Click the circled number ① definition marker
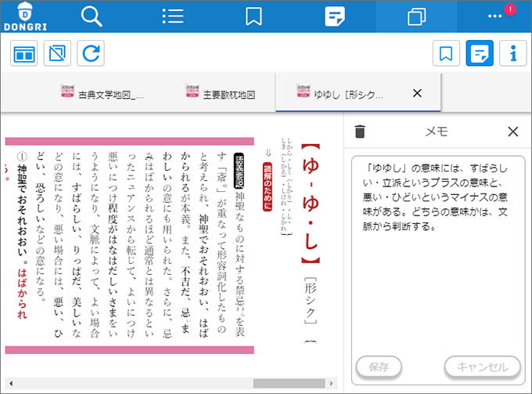Image resolution: width=532 pixels, height=394 pixels. pyautogui.click(x=22, y=157)
